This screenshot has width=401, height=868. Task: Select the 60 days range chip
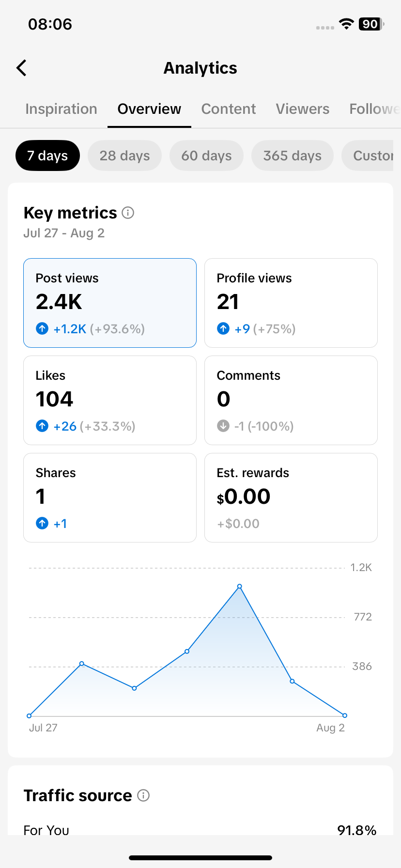pyautogui.click(x=206, y=155)
